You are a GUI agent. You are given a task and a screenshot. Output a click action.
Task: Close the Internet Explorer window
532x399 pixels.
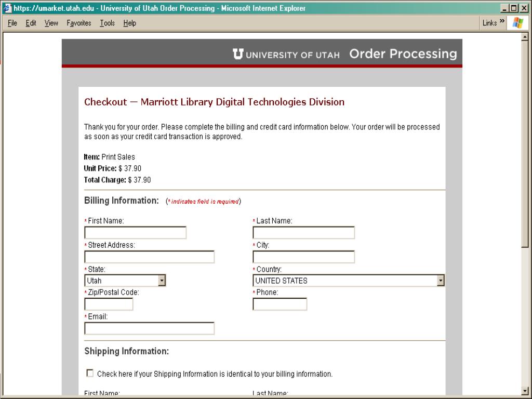coord(524,8)
